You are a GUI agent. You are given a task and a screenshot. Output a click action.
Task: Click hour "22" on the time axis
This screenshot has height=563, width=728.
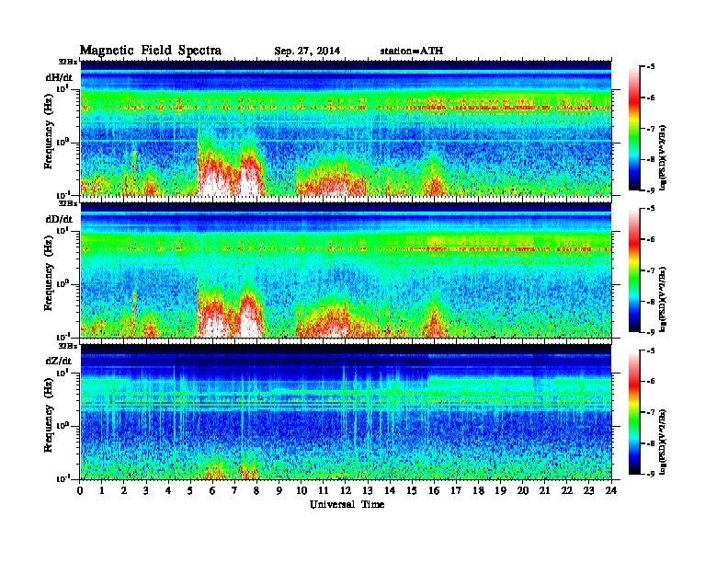click(567, 491)
